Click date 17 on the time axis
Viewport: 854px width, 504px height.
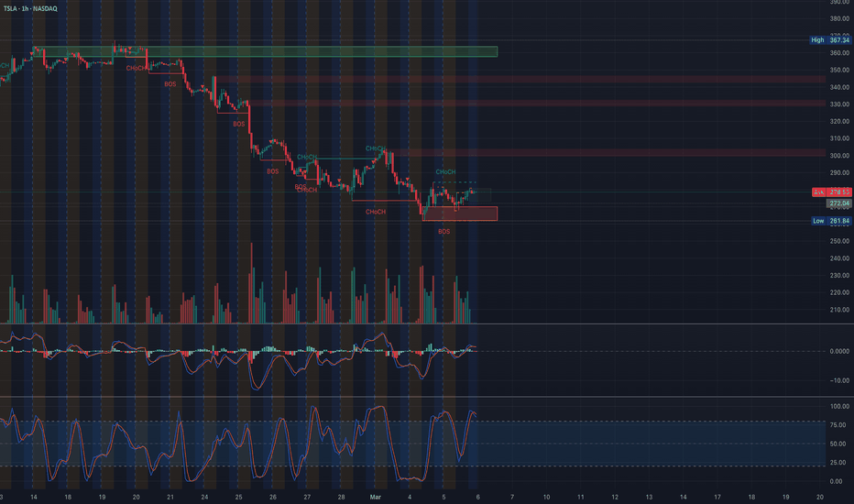pos(717,497)
